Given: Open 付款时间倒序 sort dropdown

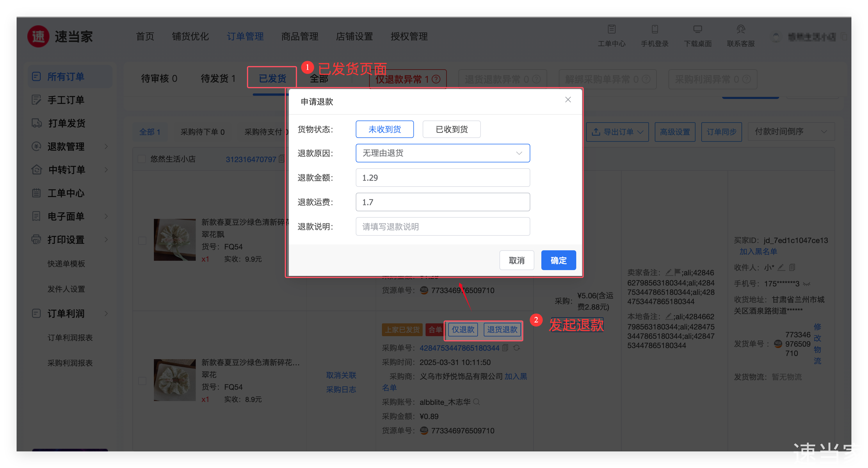Looking at the screenshot, I should tap(791, 132).
